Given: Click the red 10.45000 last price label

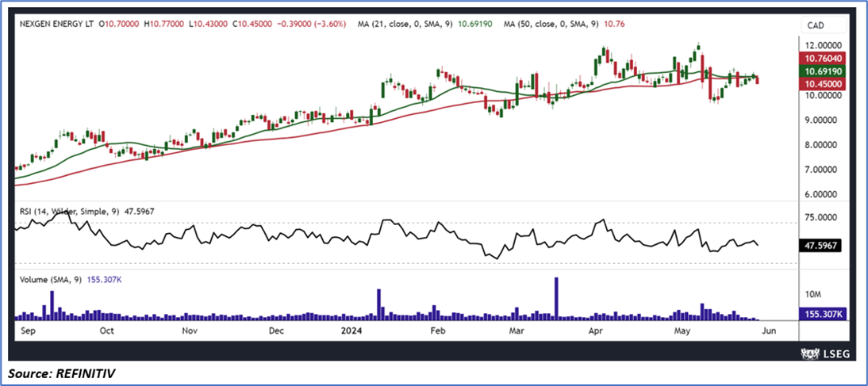Looking at the screenshot, I should tap(824, 84).
